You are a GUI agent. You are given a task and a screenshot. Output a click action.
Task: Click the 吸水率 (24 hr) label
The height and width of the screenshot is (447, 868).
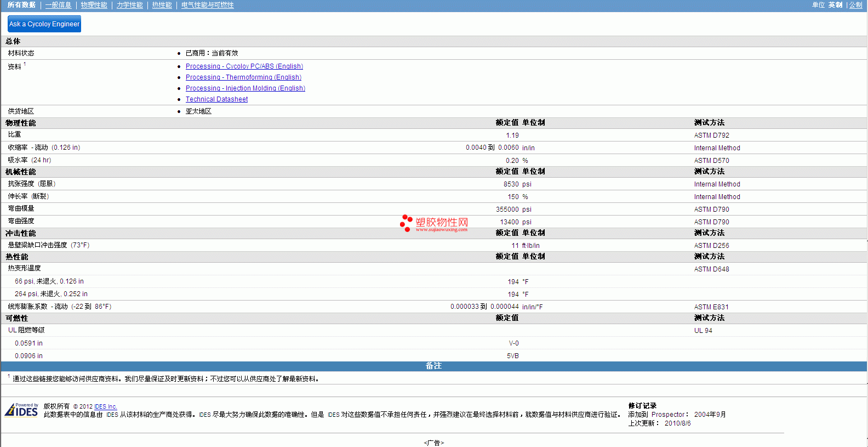(30, 160)
